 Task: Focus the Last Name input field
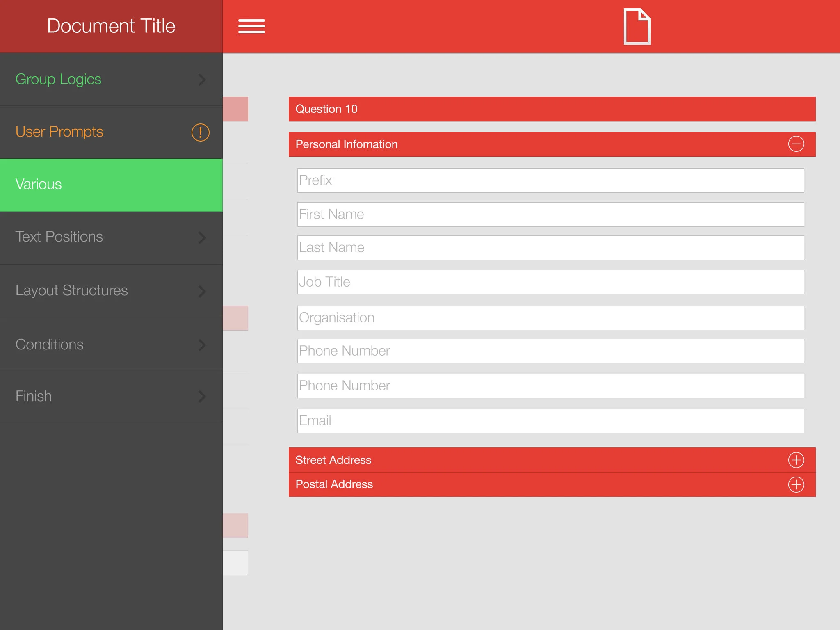click(550, 248)
